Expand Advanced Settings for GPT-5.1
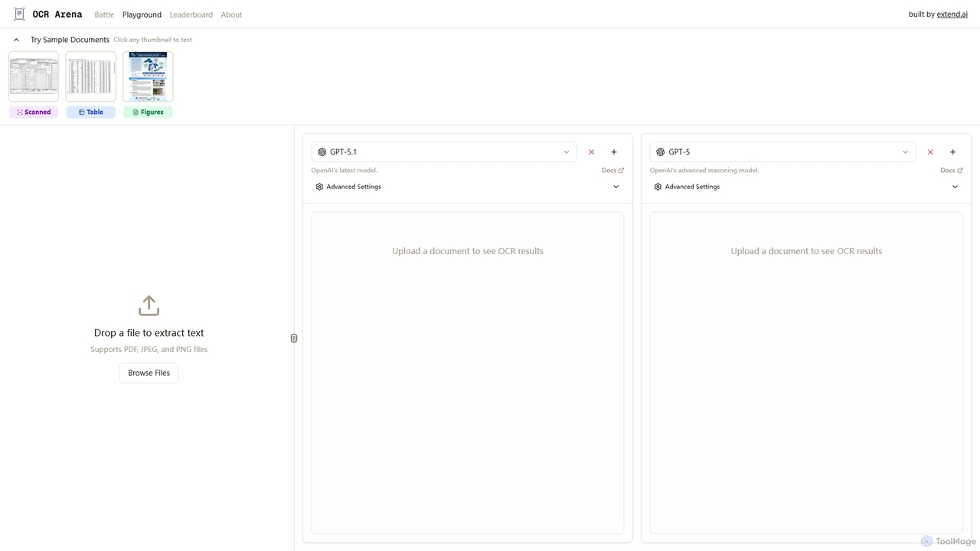The width and height of the screenshot is (980, 551). coord(468,187)
